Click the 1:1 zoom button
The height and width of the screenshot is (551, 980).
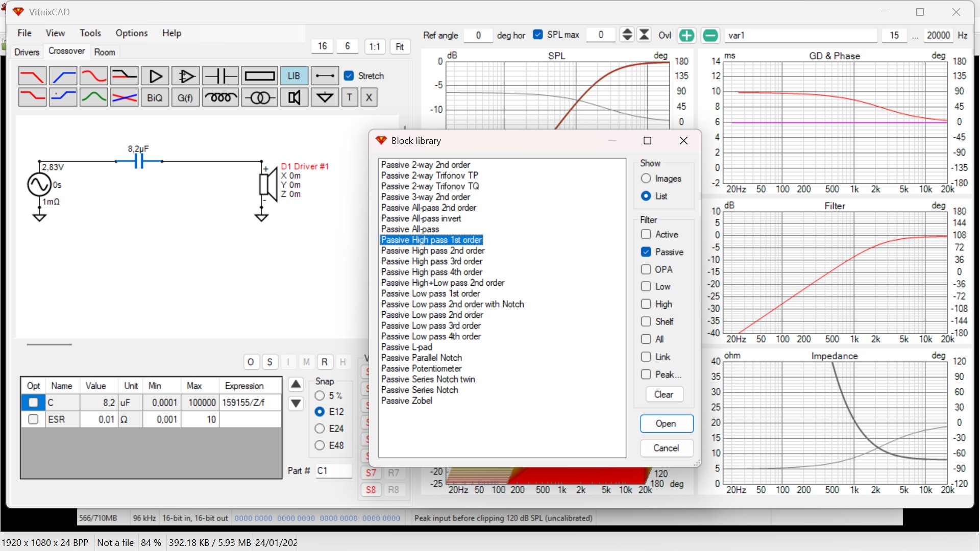coord(375,47)
